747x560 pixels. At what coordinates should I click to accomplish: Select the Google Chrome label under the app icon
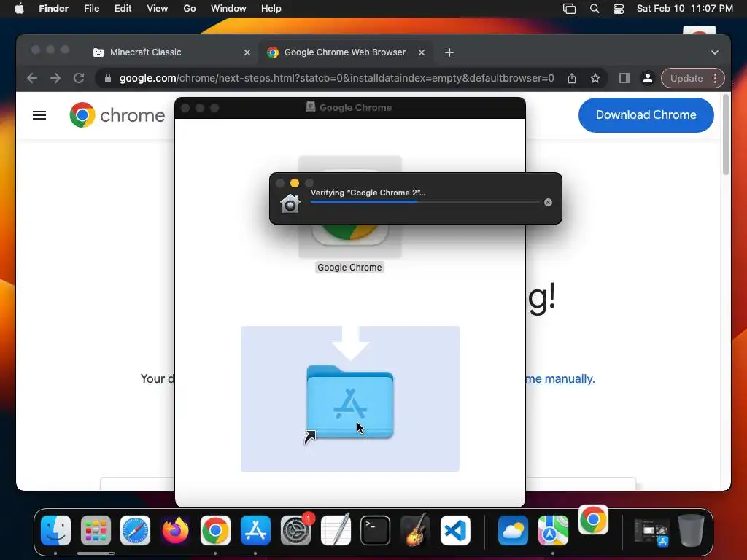point(349,268)
